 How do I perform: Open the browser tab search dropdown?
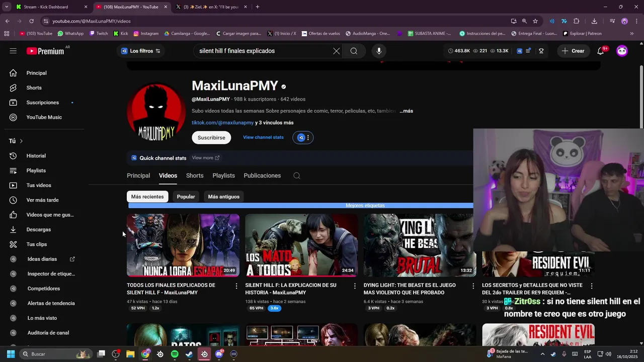(x=7, y=7)
